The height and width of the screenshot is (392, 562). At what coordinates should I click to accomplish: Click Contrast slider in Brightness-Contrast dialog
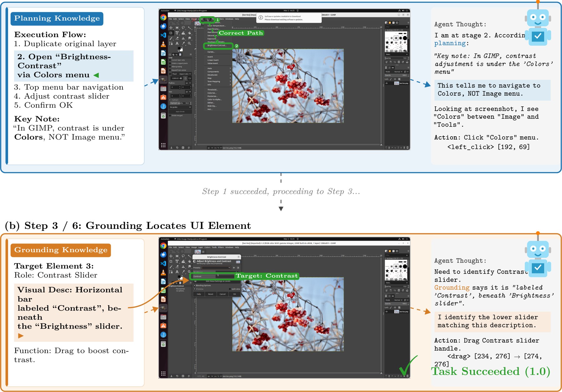[x=214, y=276]
